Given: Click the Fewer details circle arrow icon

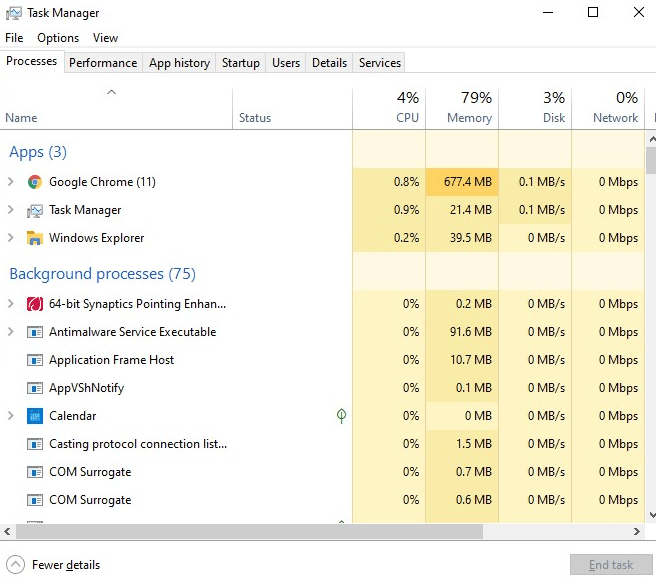Looking at the screenshot, I should pos(15,565).
